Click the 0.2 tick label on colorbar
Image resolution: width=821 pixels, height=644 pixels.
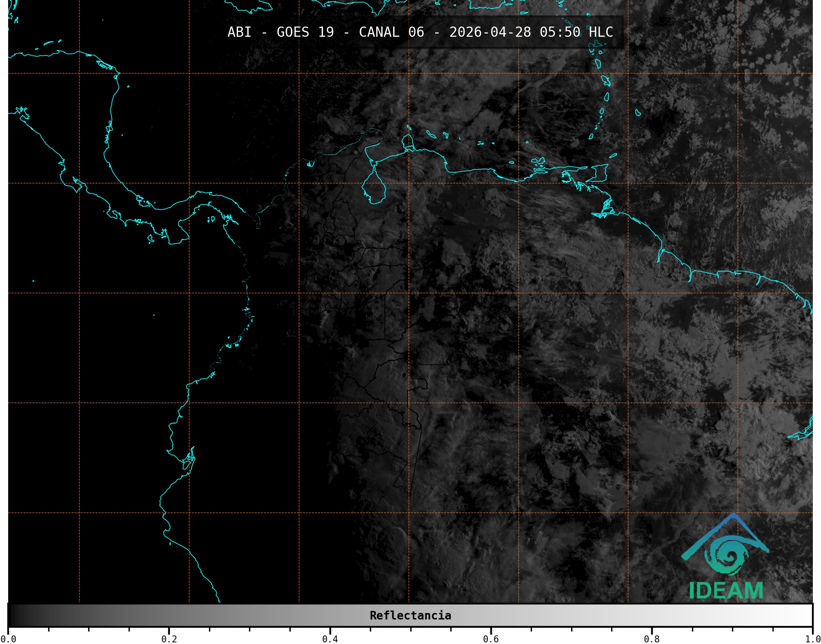coord(169,639)
